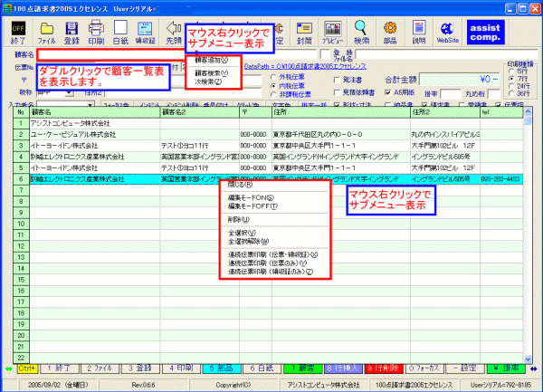This screenshot has height=392, width=543.
Task: Click the blue double-arrow icon at bottom right
Action: tap(533, 368)
